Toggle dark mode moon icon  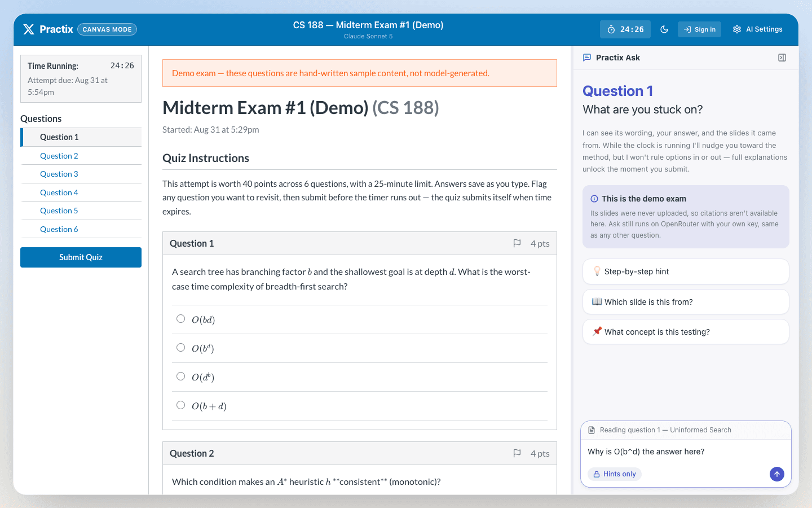664,29
